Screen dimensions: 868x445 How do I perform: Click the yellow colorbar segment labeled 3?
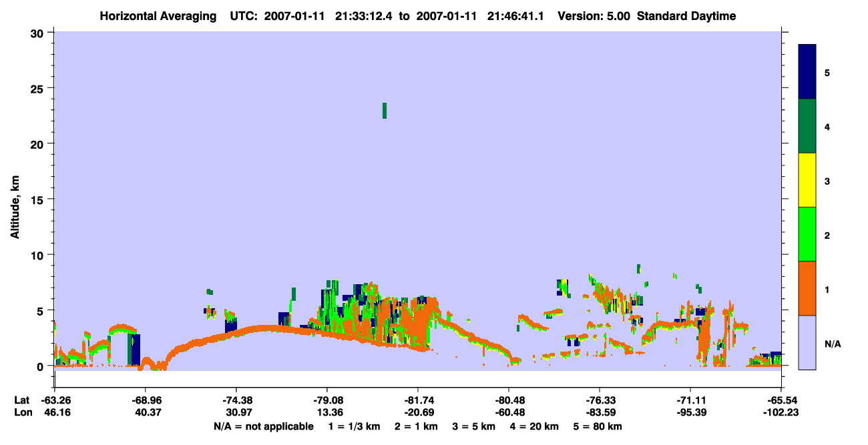[807, 180]
